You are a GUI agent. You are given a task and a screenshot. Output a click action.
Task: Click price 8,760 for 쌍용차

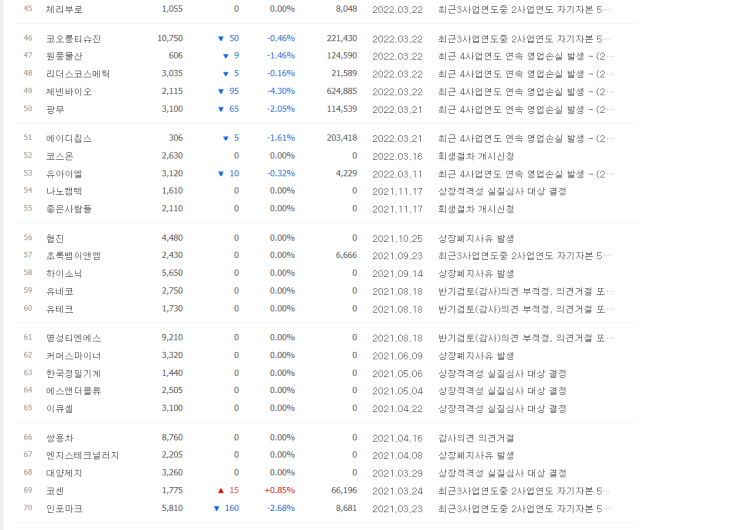point(172,438)
